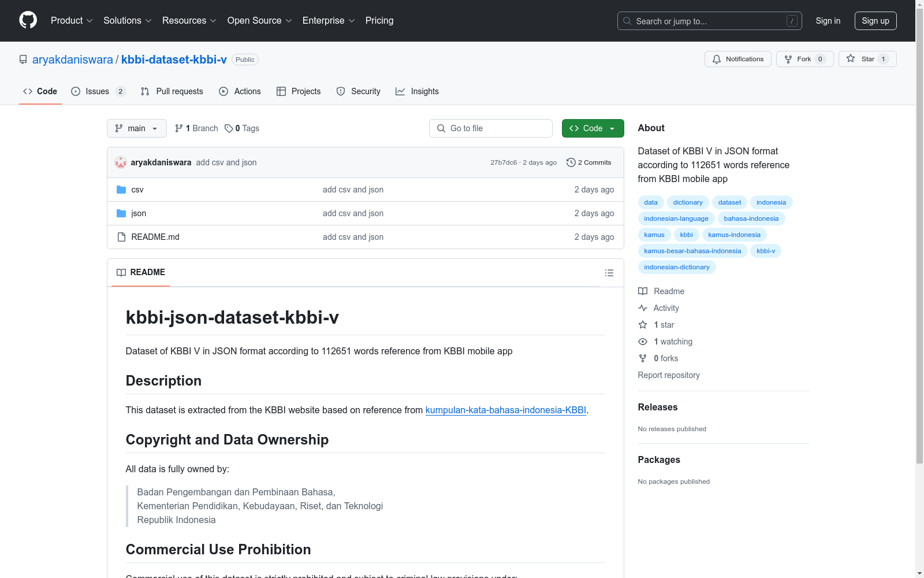Click the fork count badge showing 0
The image size is (924, 578).
pyautogui.click(x=820, y=59)
